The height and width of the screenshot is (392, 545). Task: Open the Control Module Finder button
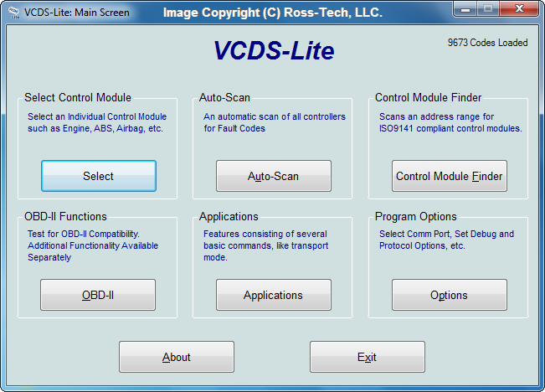pos(450,176)
